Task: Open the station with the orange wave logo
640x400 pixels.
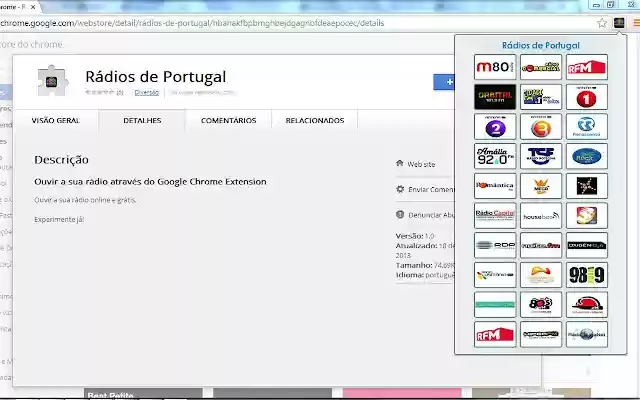Action: 541,275
